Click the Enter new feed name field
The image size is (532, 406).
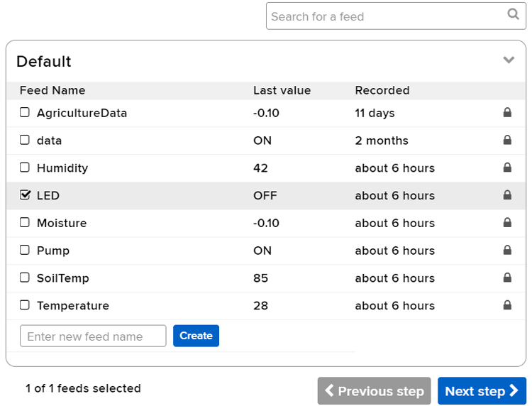[x=93, y=336]
